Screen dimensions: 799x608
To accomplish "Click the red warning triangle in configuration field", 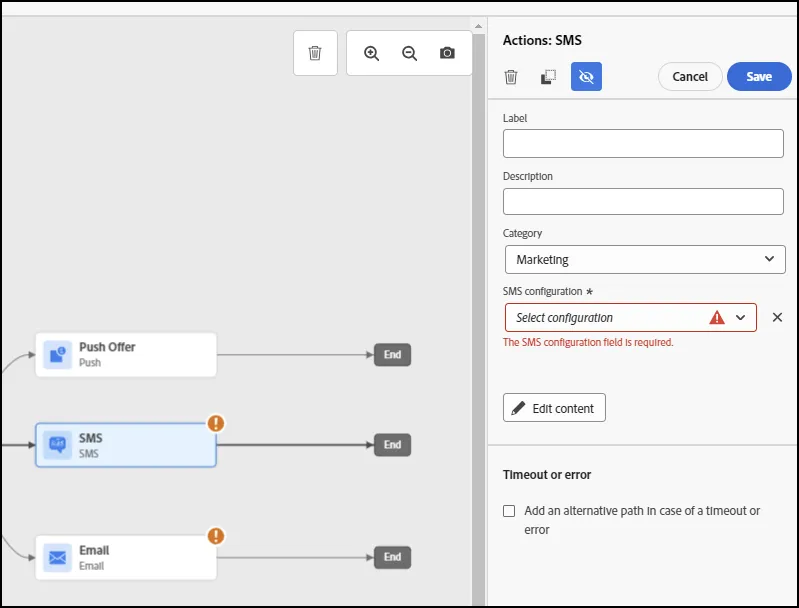I will pyautogui.click(x=717, y=318).
